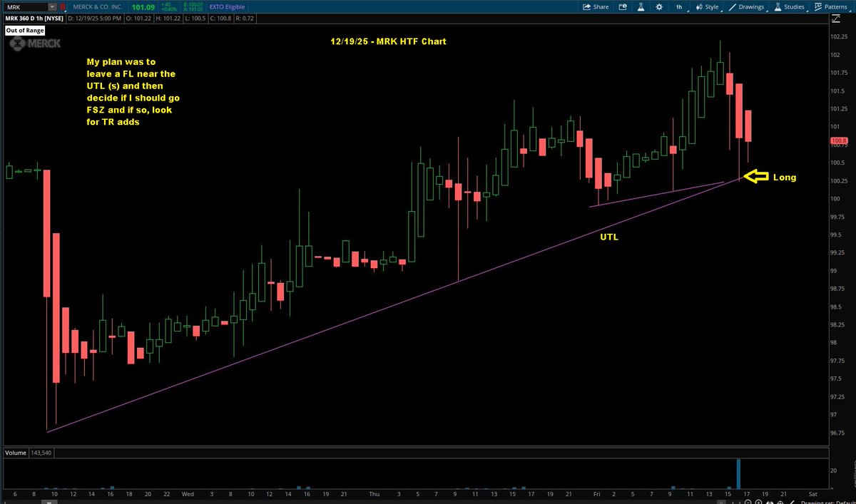The width and height of the screenshot is (856, 504).
Task: Click the 12/19/25 - MRK HTF Chart title
Action: coord(388,42)
